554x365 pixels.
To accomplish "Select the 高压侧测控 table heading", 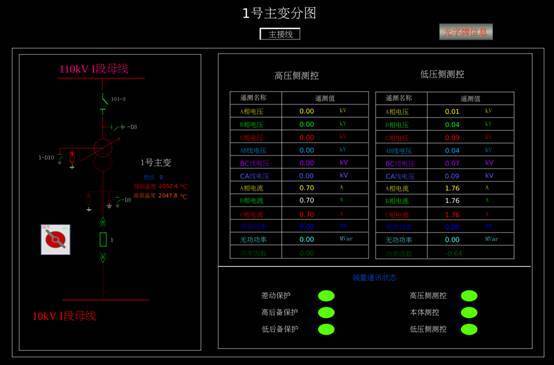I will 296,76.
